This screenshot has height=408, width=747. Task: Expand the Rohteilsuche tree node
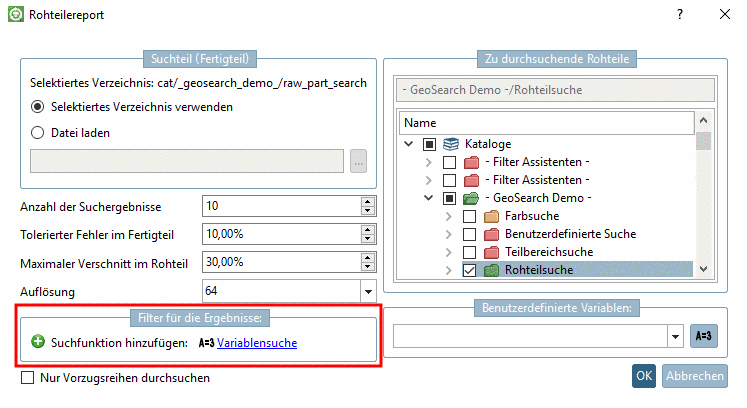point(449,270)
